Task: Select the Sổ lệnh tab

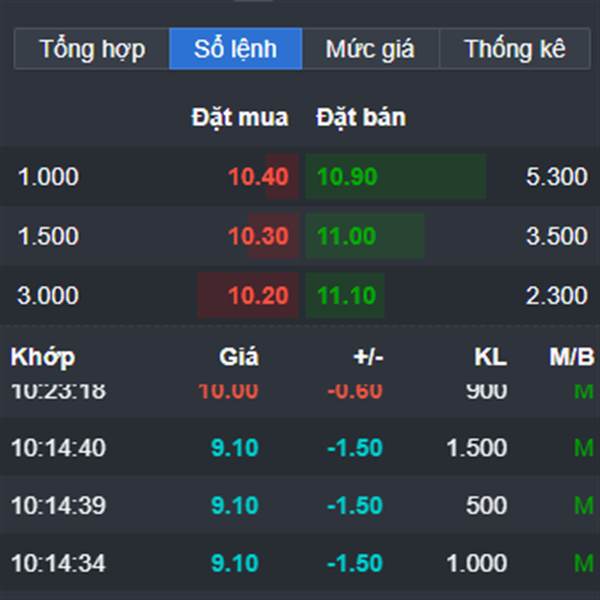Action: coord(235,49)
